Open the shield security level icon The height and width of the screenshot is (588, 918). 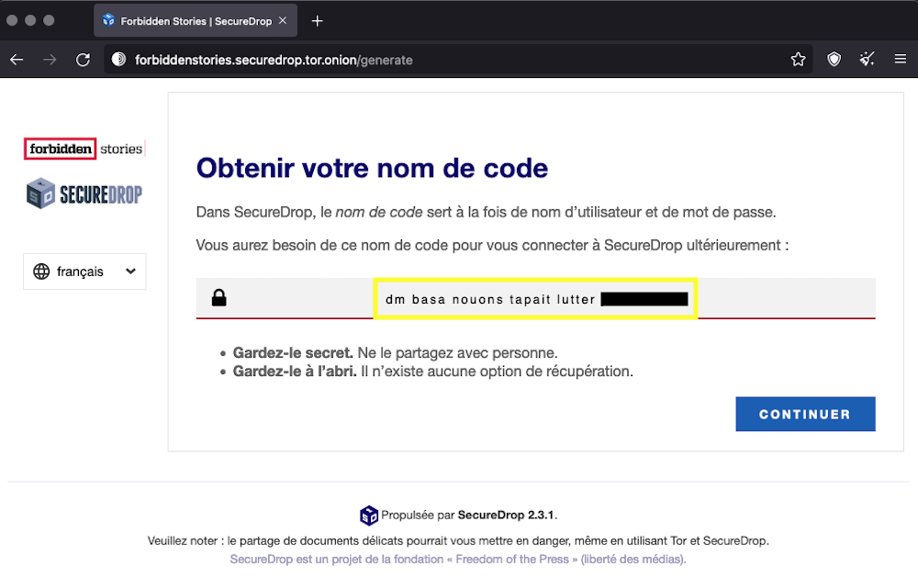[x=834, y=60]
